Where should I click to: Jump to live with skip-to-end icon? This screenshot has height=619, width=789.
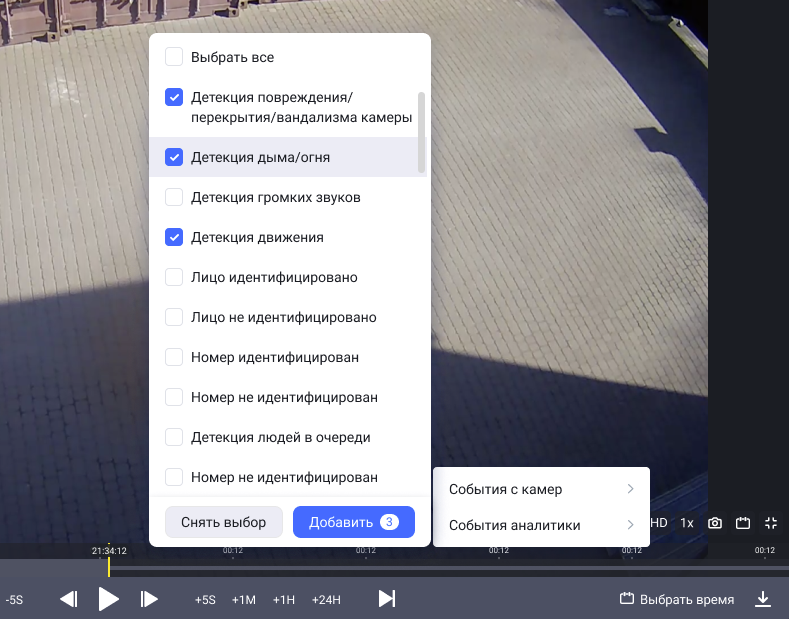(x=387, y=599)
